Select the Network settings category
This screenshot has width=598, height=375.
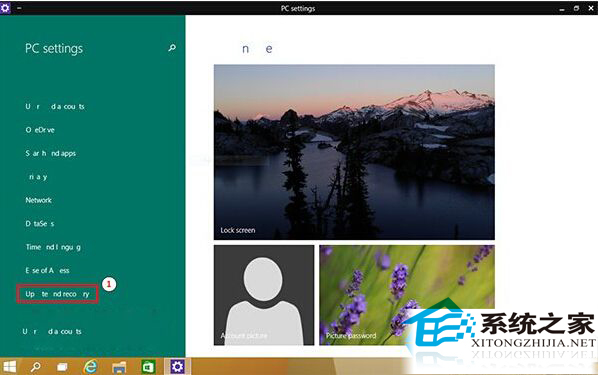39,200
